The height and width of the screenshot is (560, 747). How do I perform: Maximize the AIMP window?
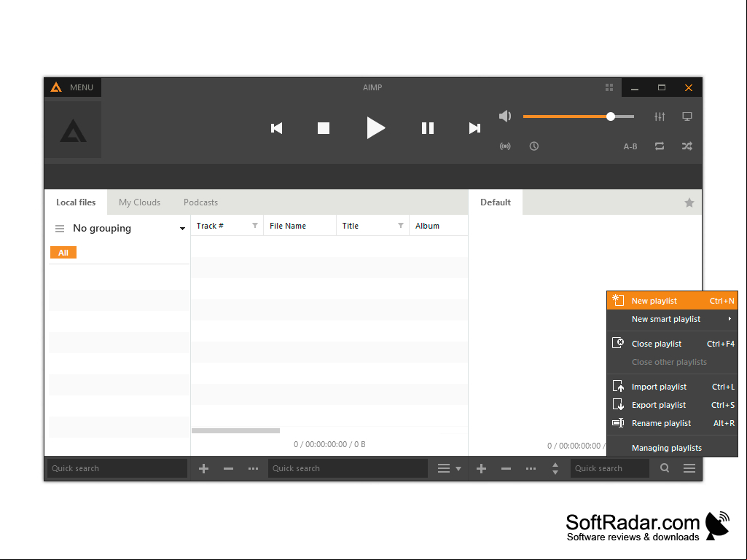(x=661, y=87)
